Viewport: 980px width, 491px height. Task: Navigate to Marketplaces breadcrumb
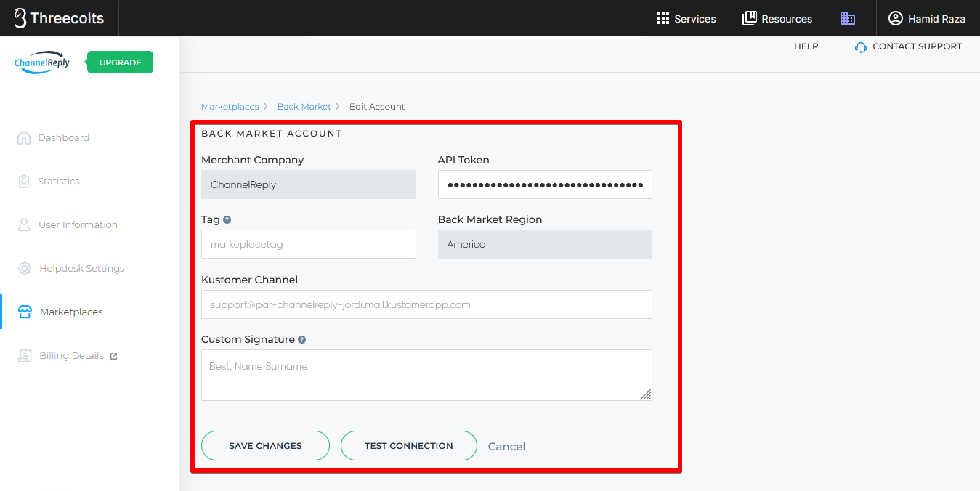(230, 106)
